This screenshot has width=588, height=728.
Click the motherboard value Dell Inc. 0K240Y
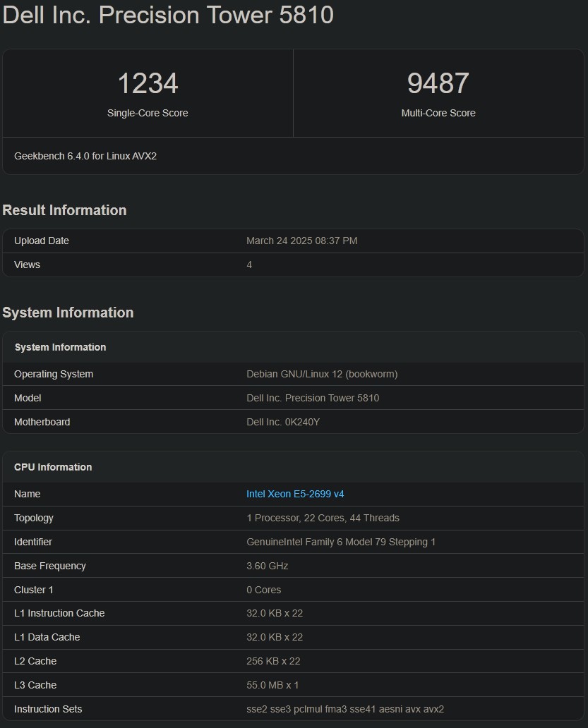click(x=283, y=422)
